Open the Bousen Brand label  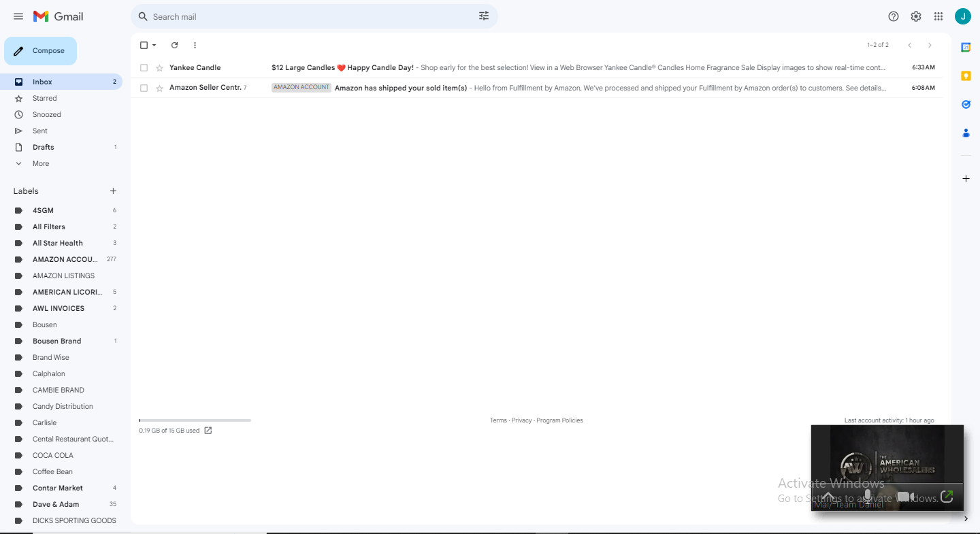pos(61,341)
